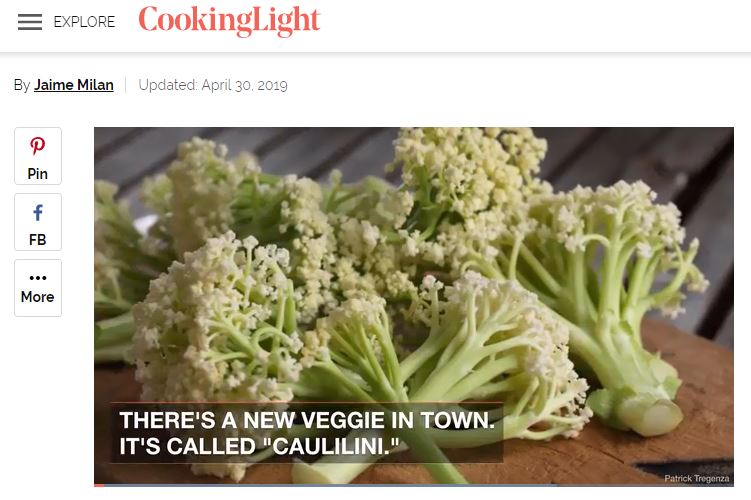
Task: Click the "Updated: April 30, 2019" date
Action: (x=213, y=85)
